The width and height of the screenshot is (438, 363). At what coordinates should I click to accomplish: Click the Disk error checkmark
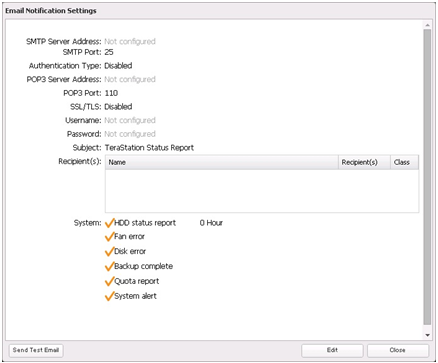[x=109, y=251]
